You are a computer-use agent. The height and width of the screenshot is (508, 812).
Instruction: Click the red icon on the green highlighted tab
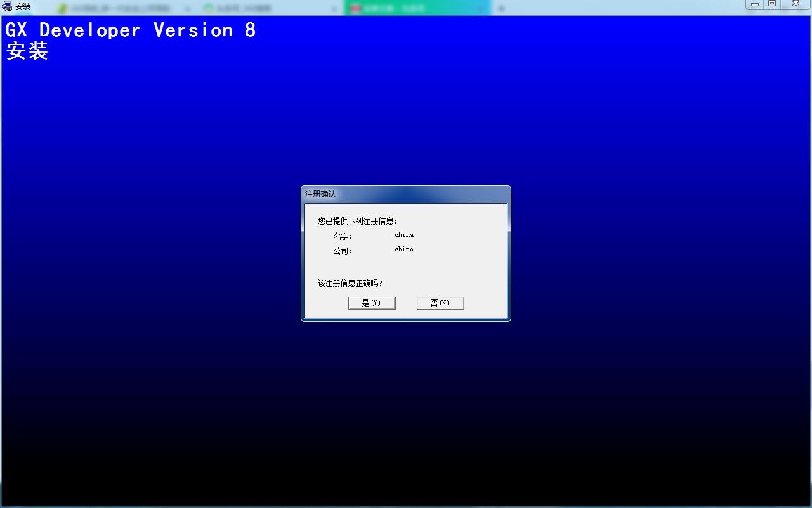(x=355, y=8)
